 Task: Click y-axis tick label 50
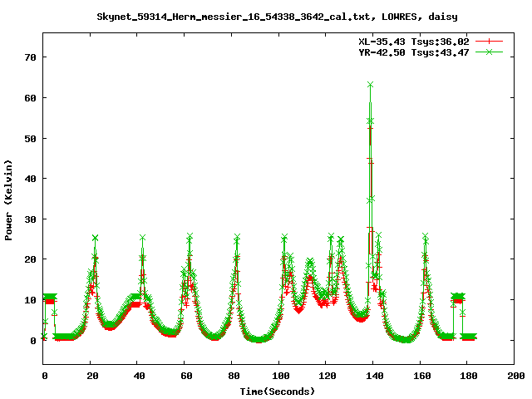(31, 139)
